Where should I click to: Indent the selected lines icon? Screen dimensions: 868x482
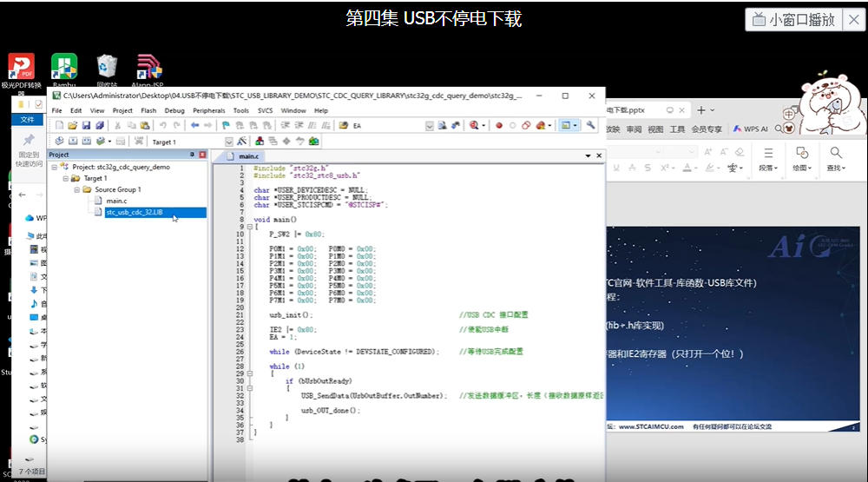[x=285, y=126]
